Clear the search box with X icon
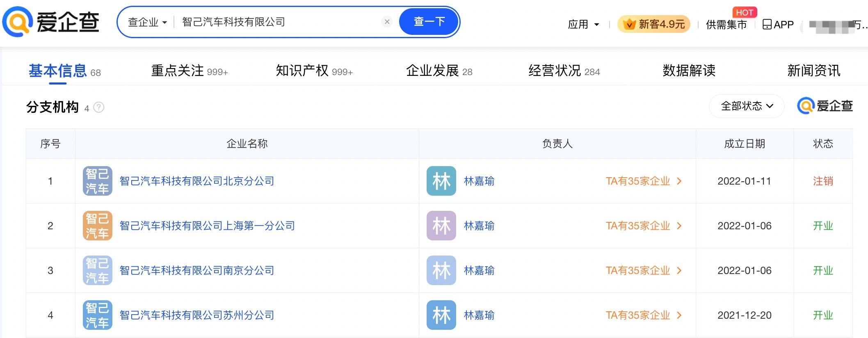 pos(387,22)
